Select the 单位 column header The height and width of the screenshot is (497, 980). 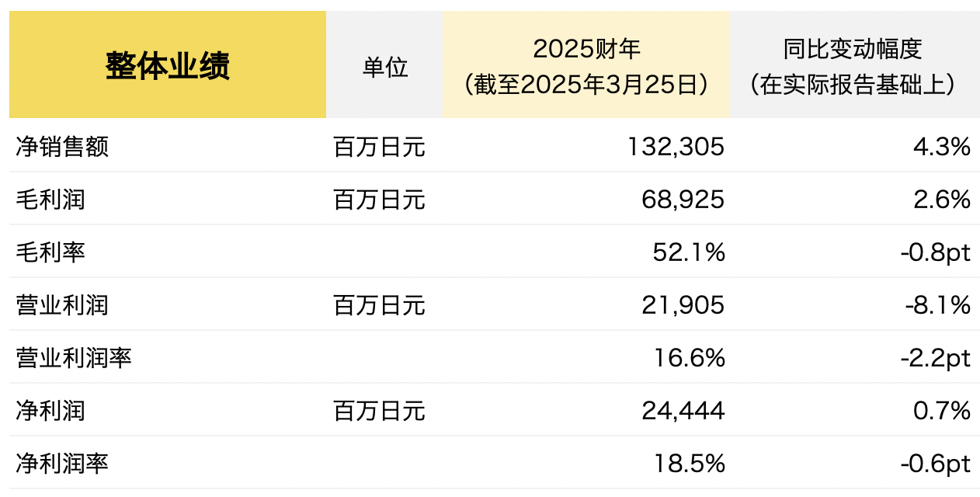(384, 65)
